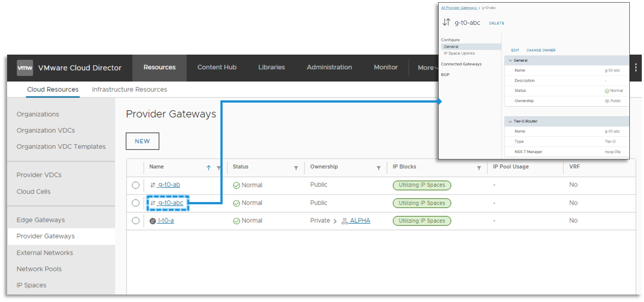The image size is (644, 302).
Task: Open External Networks in the sidebar
Action: [45, 253]
